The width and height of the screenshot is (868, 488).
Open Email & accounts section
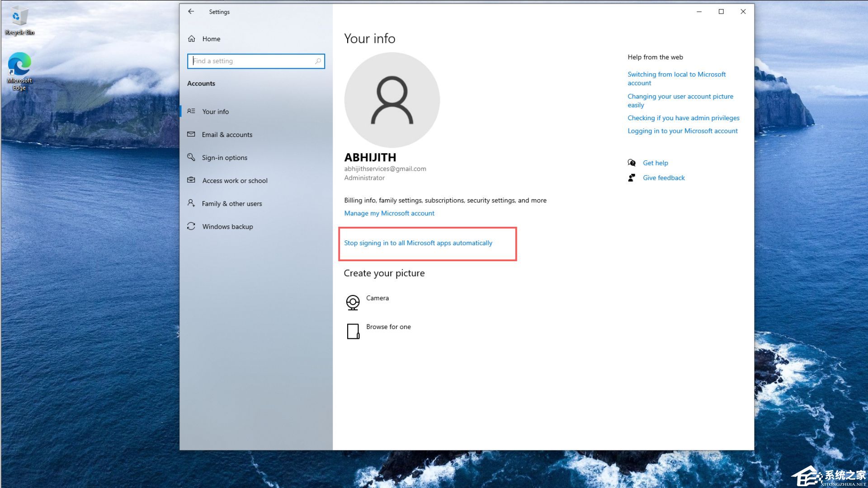pos(227,135)
